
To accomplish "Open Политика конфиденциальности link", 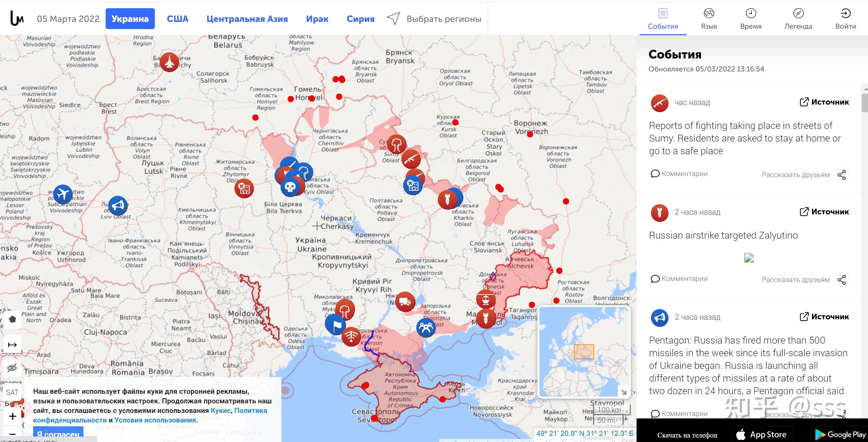I will pos(150,415).
